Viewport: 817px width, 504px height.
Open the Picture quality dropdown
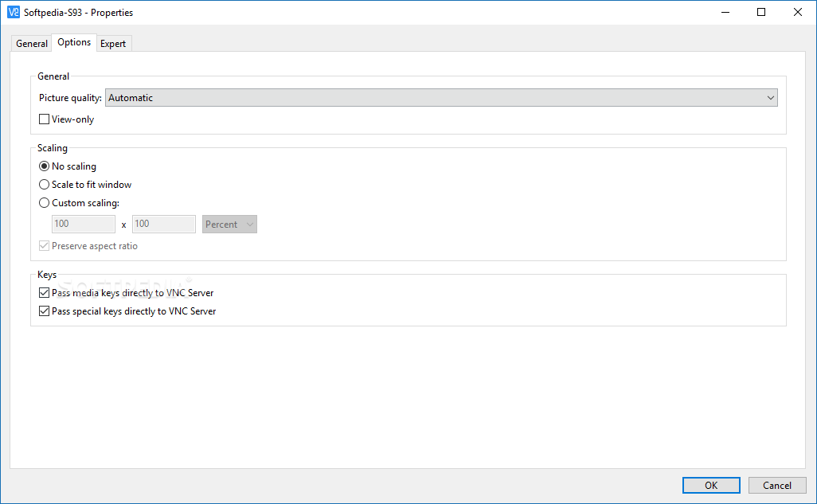[441, 98]
